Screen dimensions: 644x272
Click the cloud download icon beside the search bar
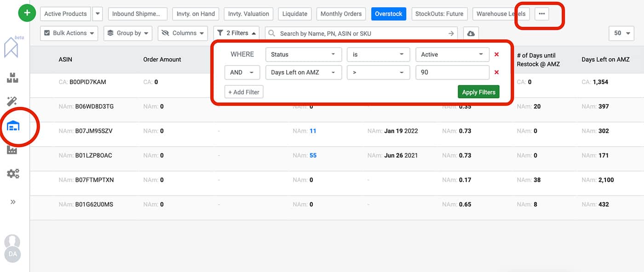tap(471, 33)
